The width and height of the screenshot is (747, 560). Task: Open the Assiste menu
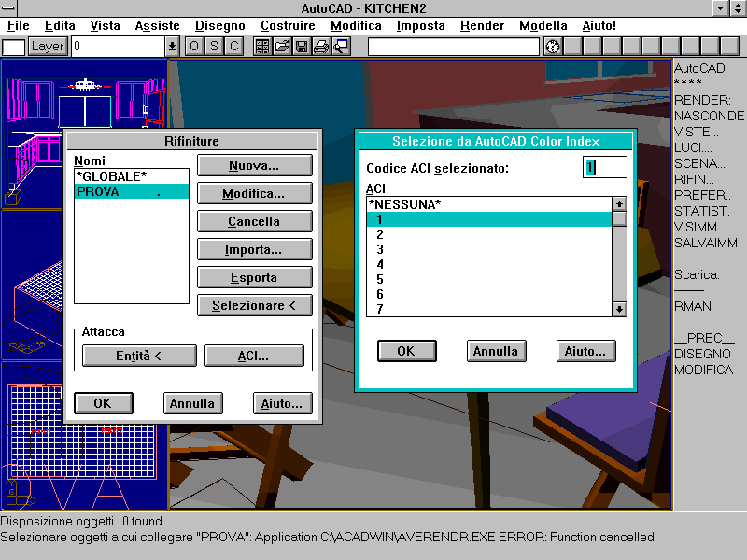[x=157, y=25]
